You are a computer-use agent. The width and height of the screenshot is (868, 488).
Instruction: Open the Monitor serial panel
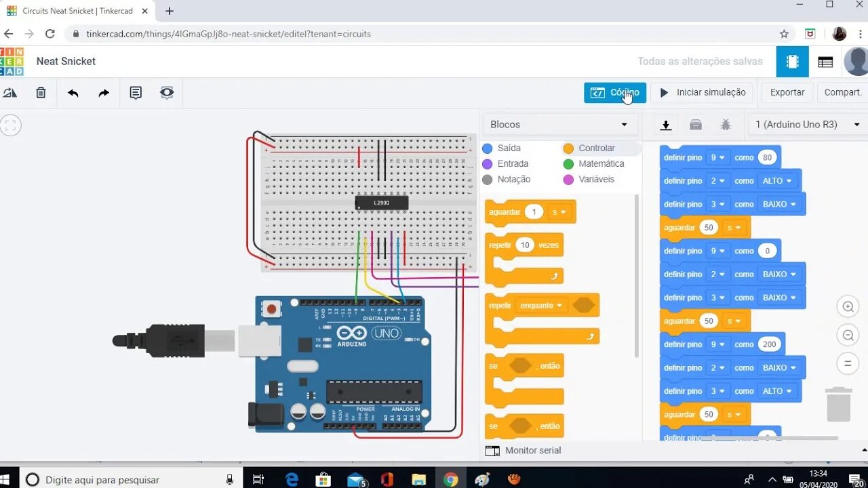point(524,450)
